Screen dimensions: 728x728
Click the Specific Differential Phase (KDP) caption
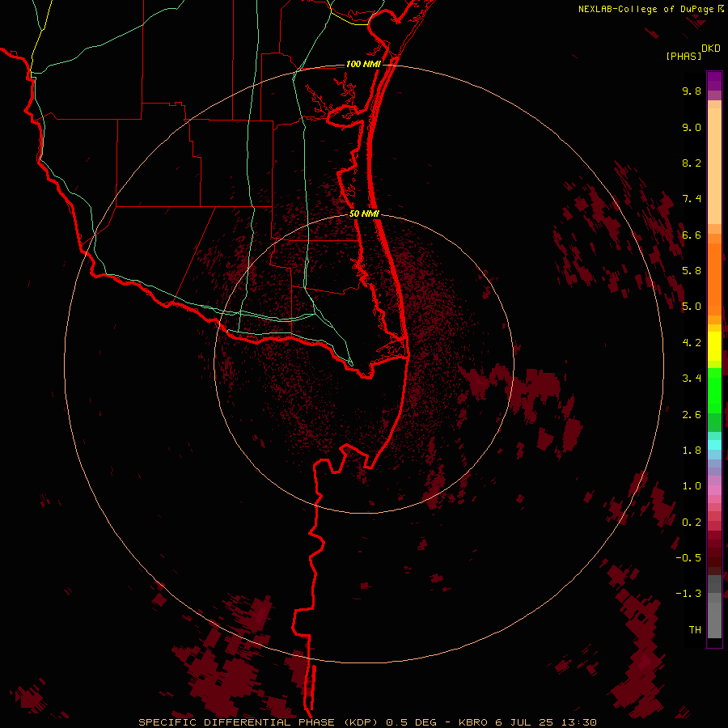(260, 722)
